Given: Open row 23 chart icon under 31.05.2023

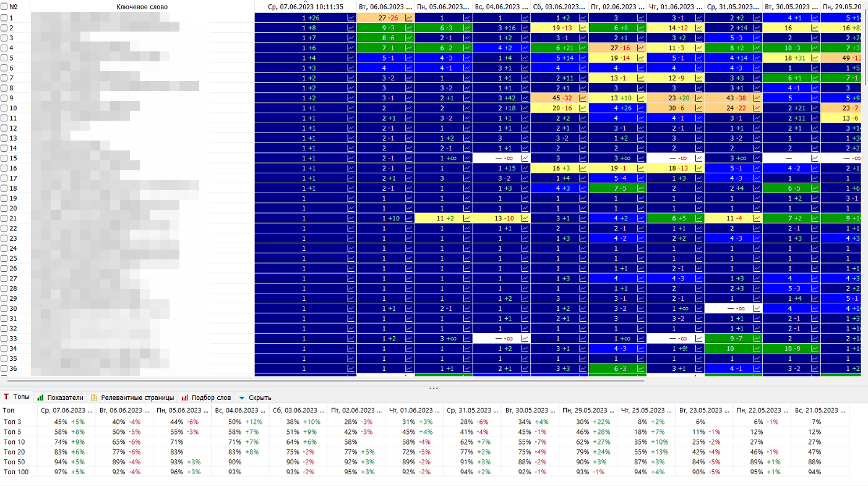Looking at the screenshot, I should coord(757,238).
